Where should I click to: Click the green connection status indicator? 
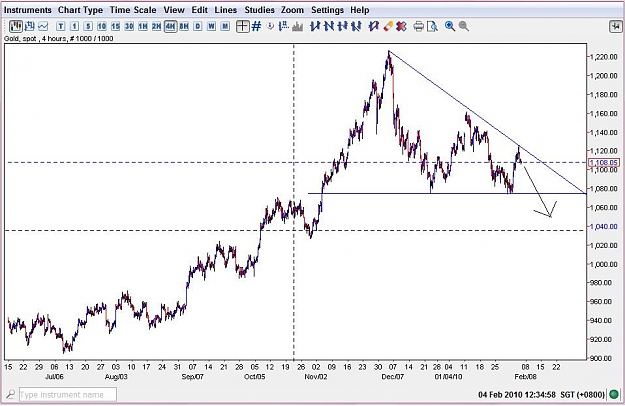[613, 394]
